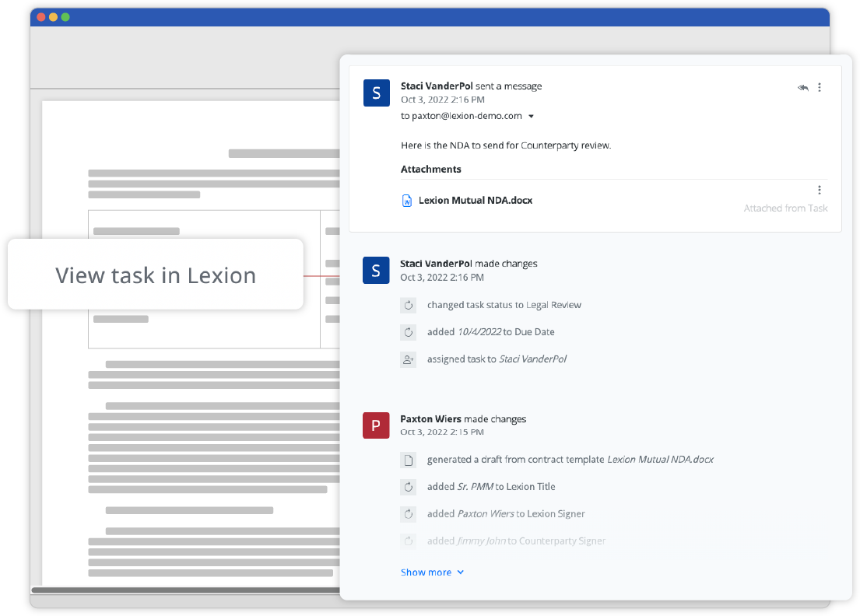Click the generated-draft Lexion Mutual NDA.docx entry

tap(570, 460)
